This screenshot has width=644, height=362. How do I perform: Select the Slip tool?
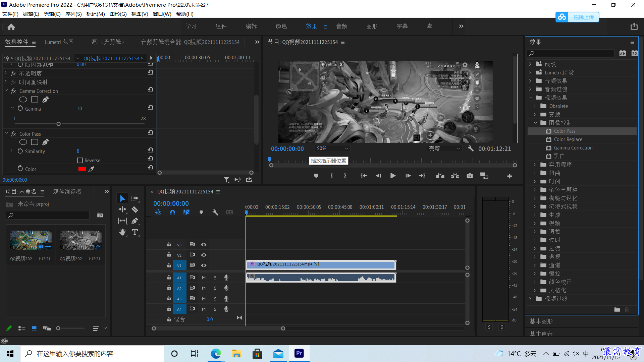pos(122,221)
